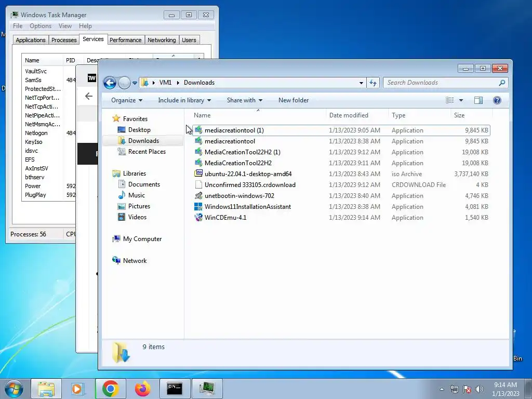The image size is (532, 399).
Task: Select PlugPlay service row
Action: click(x=49, y=195)
